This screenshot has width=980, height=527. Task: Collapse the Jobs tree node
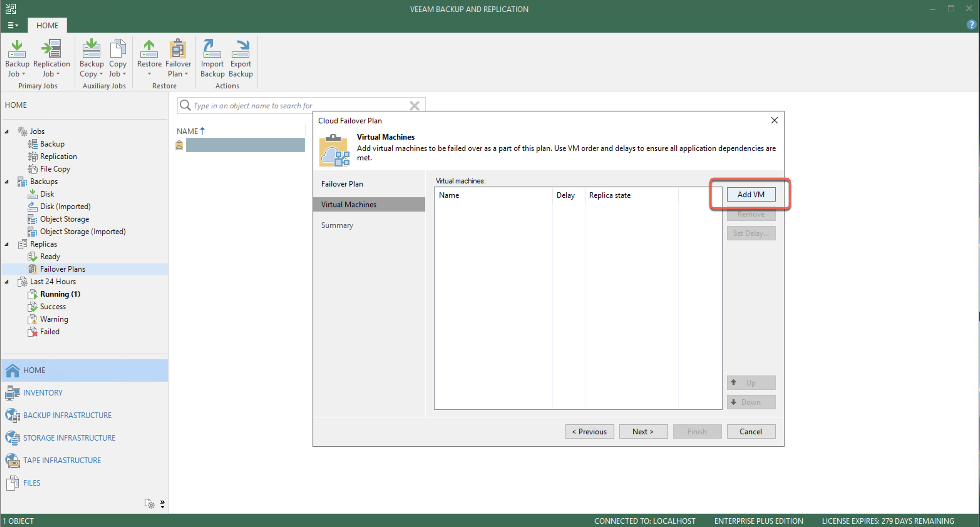pos(7,131)
